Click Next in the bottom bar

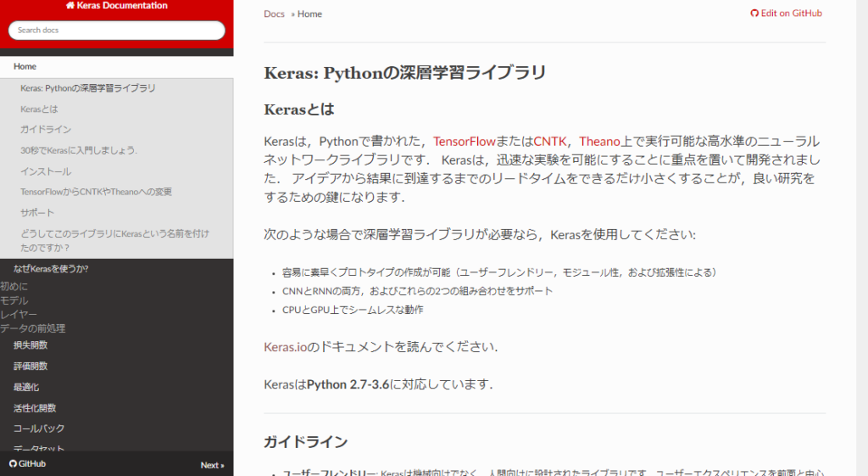point(212,465)
